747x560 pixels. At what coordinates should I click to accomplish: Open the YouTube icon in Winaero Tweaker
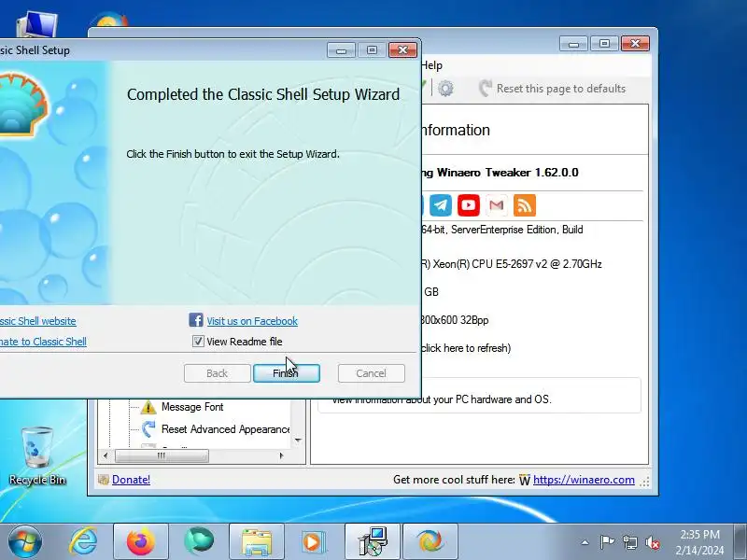(469, 205)
